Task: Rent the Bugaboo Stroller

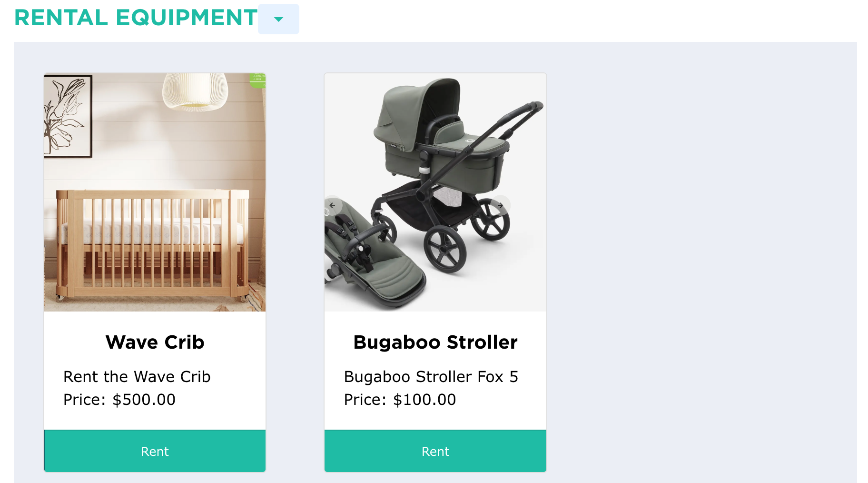Action: pos(435,451)
